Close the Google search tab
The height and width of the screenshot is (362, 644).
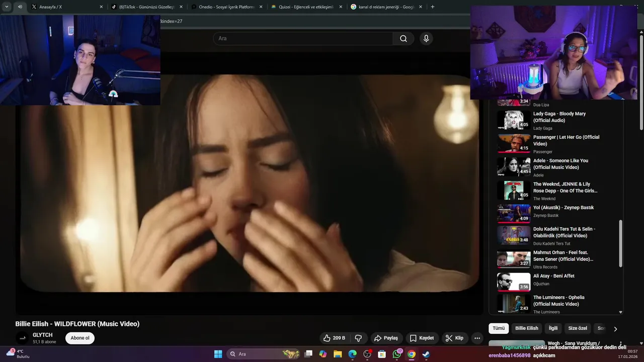coord(420,7)
